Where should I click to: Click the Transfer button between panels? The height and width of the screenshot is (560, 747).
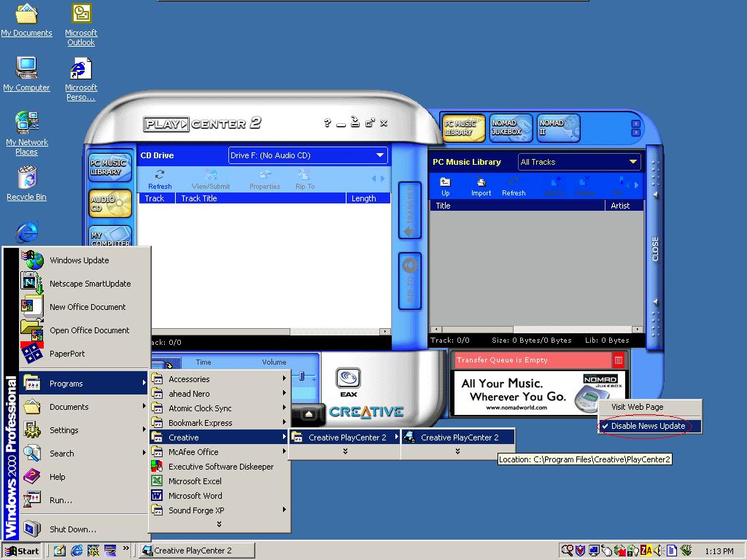pos(409,210)
